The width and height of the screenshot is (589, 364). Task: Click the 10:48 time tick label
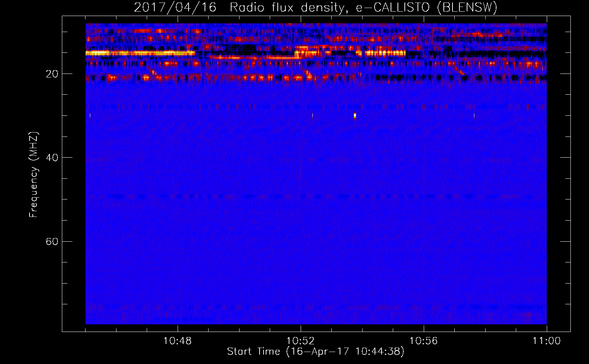tap(178, 341)
